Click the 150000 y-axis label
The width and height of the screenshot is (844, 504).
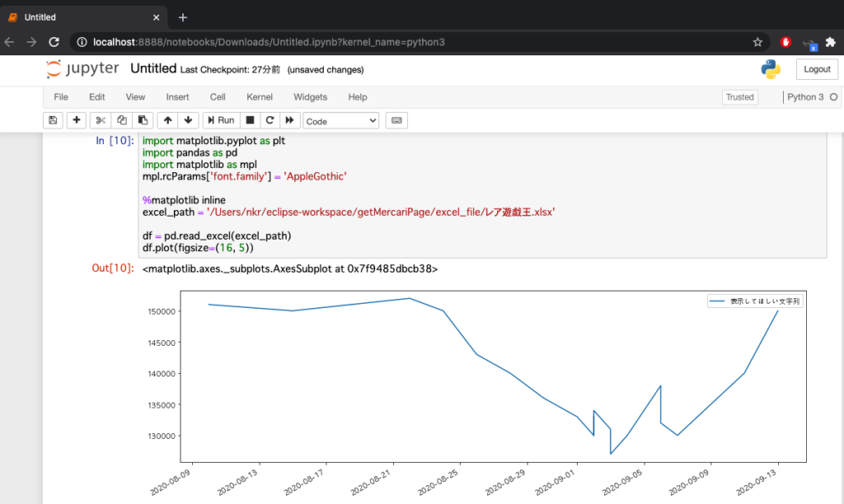162,311
